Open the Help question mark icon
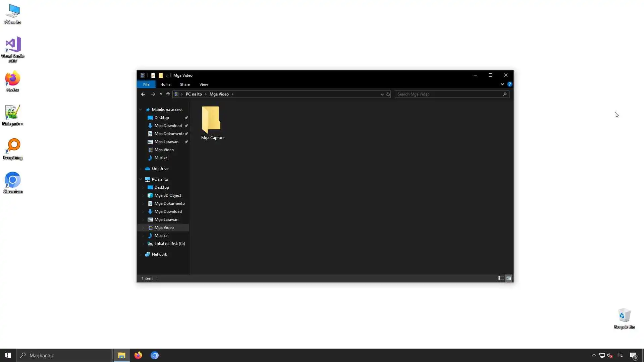644x362 pixels. [509, 84]
